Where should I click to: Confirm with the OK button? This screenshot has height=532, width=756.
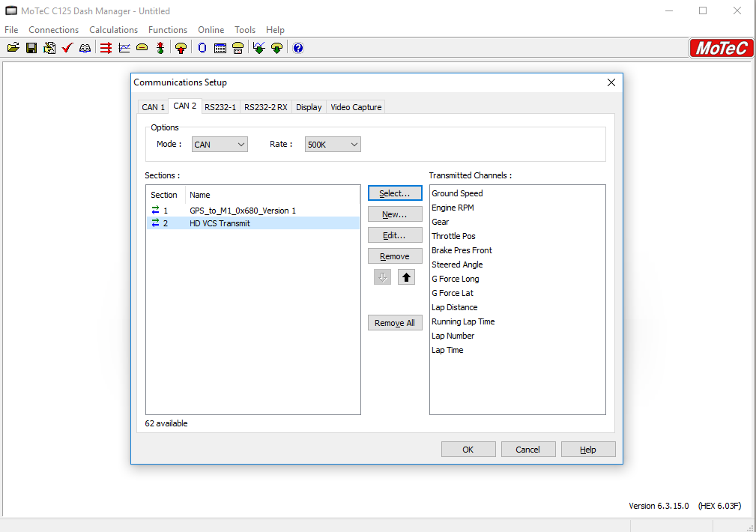tap(468, 450)
